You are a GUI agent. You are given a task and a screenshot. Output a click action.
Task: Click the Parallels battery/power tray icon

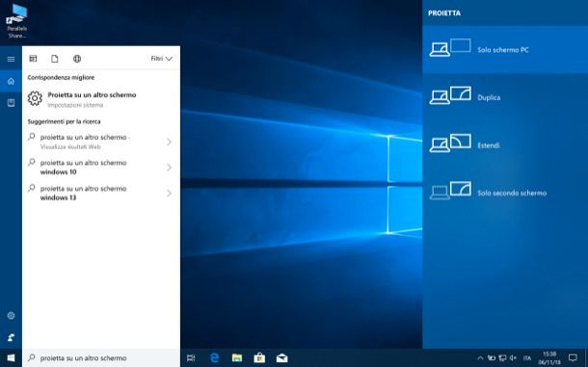click(492, 358)
